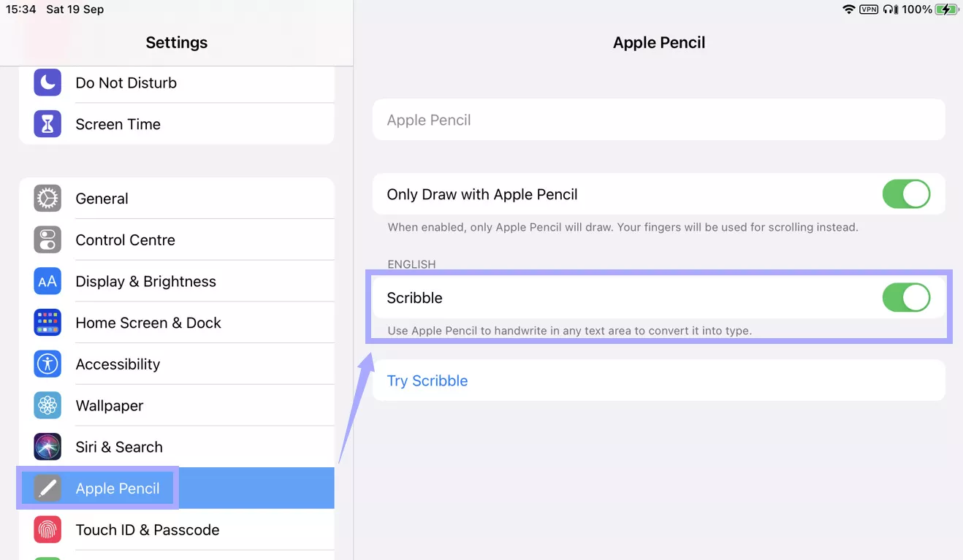The width and height of the screenshot is (963, 560).
Task: Disable the Scribble toggle
Action: coord(906,298)
